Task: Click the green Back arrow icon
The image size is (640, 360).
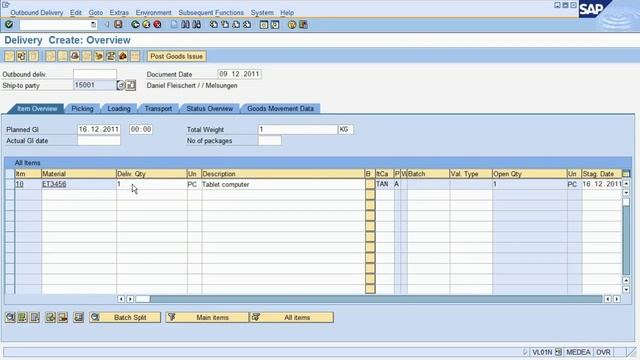Action: [x=135, y=24]
